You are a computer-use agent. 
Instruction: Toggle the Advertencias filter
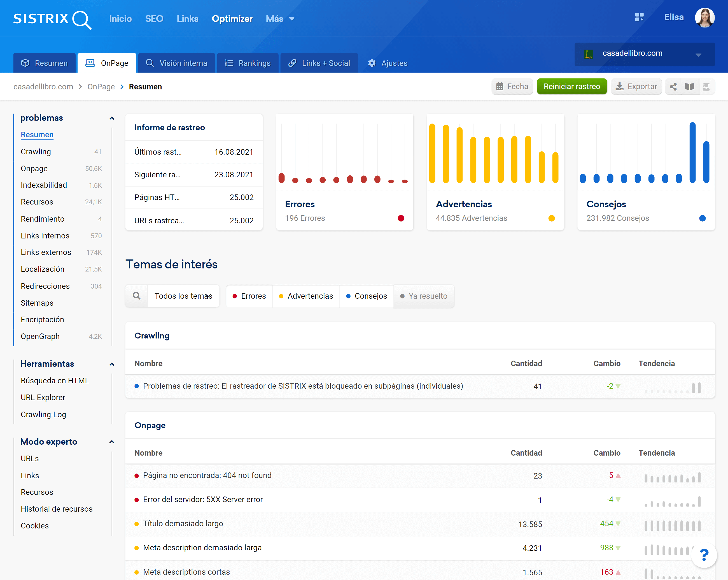306,296
